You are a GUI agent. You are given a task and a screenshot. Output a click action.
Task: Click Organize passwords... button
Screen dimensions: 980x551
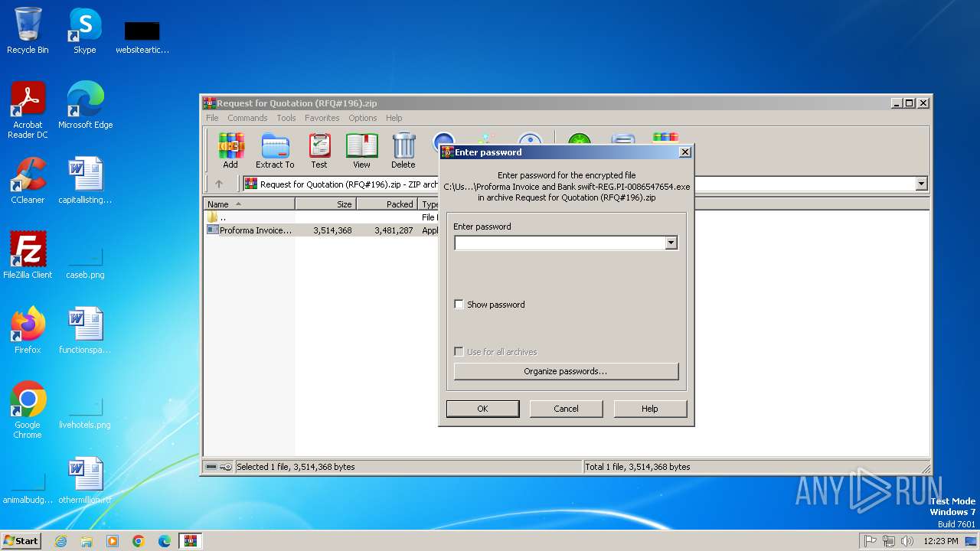tap(566, 371)
